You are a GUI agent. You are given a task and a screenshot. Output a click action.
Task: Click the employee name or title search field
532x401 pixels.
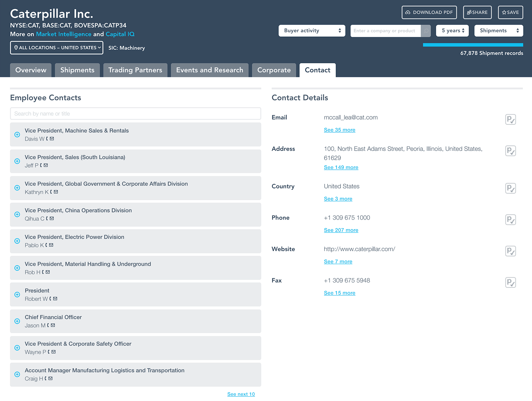coord(135,114)
